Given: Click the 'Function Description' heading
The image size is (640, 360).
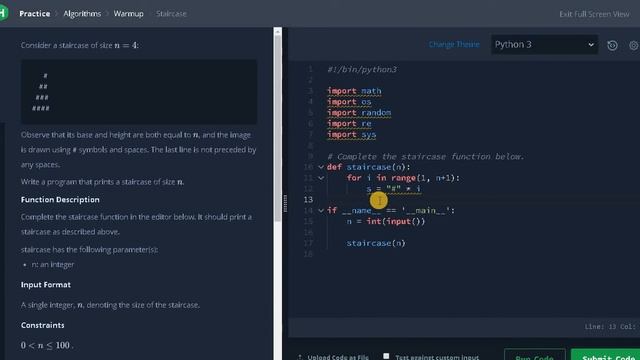Looking at the screenshot, I should 60,200.
